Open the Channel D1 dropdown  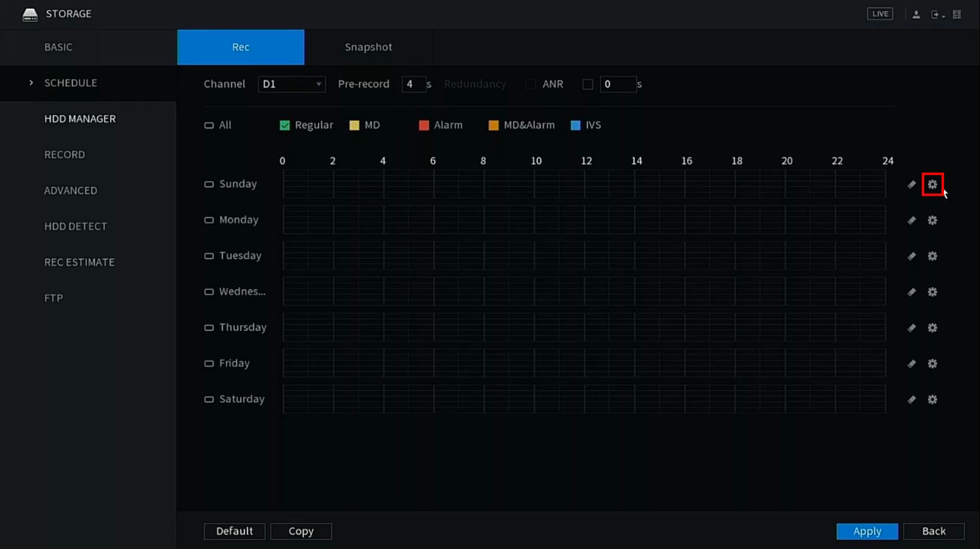point(291,85)
